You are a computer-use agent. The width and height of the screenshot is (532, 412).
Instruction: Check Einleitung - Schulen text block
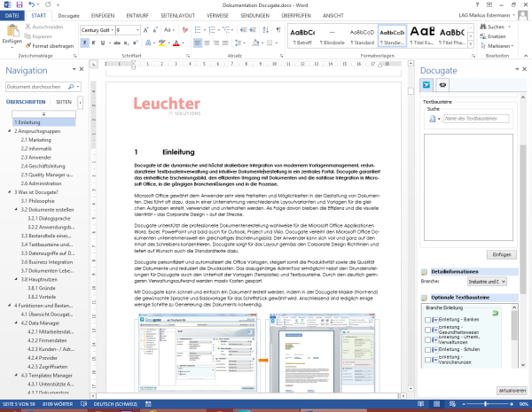point(427,350)
